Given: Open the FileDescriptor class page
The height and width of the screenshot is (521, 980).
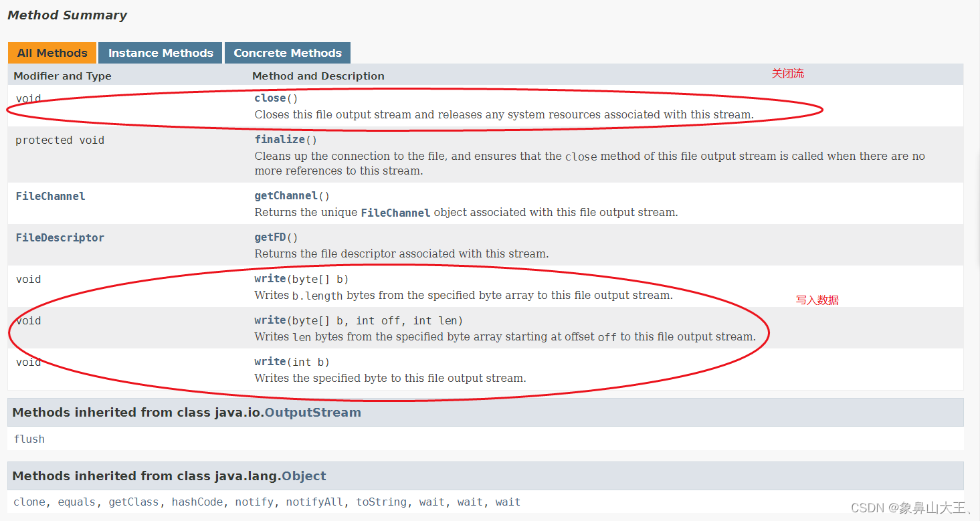Looking at the screenshot, I should [x=60, y=237].
